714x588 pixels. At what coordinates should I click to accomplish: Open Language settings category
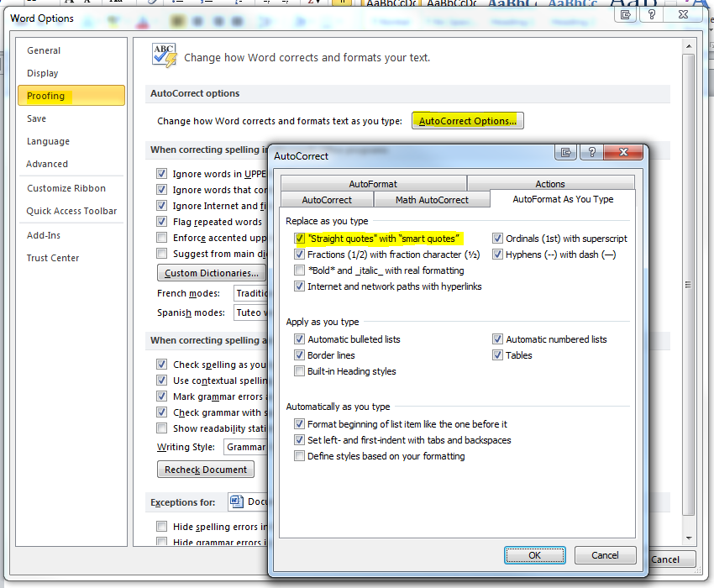pos(71,141)
